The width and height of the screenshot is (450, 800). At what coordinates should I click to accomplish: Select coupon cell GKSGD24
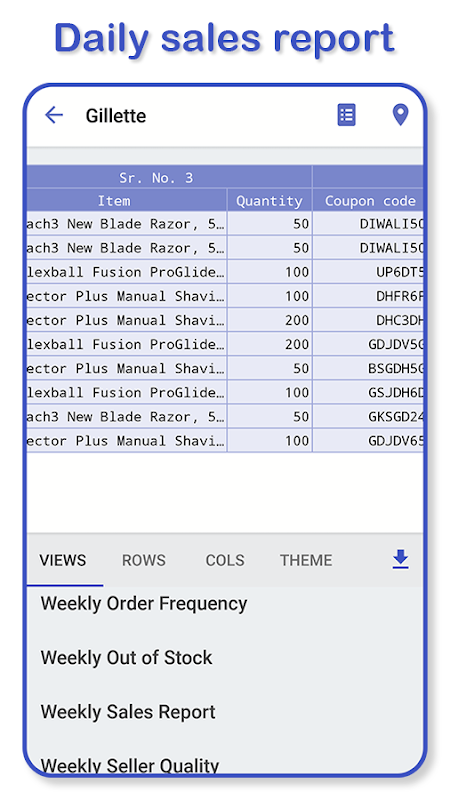368,416
